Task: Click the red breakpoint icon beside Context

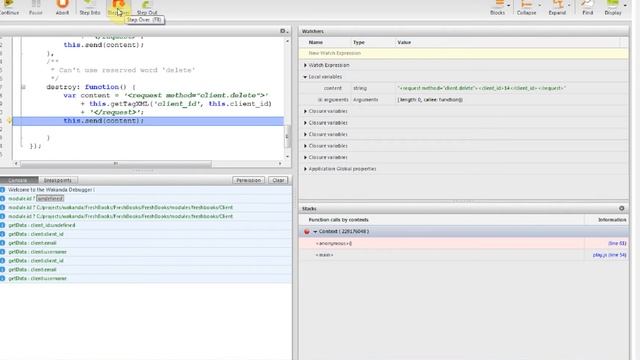Action: point(307,231)
